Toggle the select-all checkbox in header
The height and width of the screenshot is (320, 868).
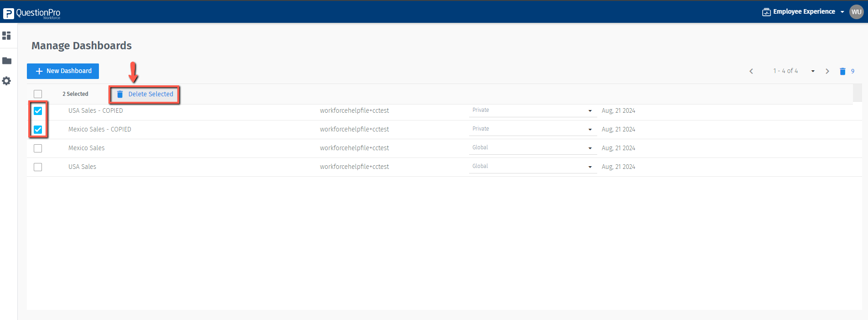click(38, 94)
